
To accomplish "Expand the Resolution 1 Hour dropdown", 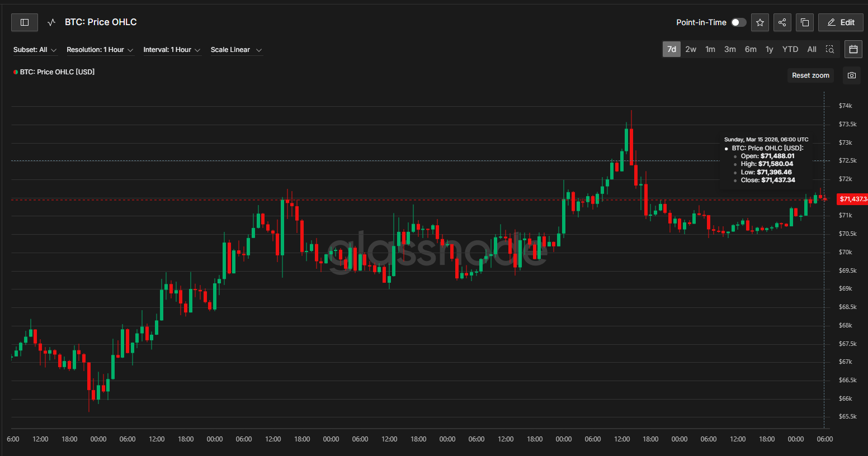I will click(x=100, y=50).
